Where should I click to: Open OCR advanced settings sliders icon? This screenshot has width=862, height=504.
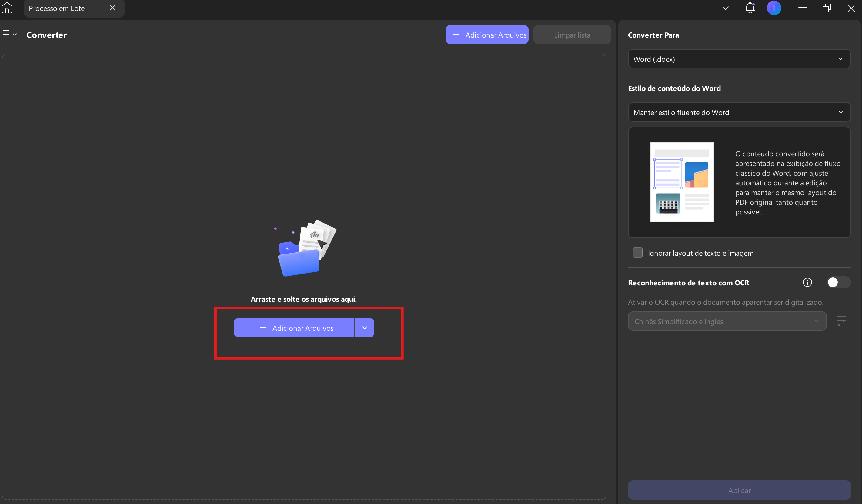click(x=841, y=321)
